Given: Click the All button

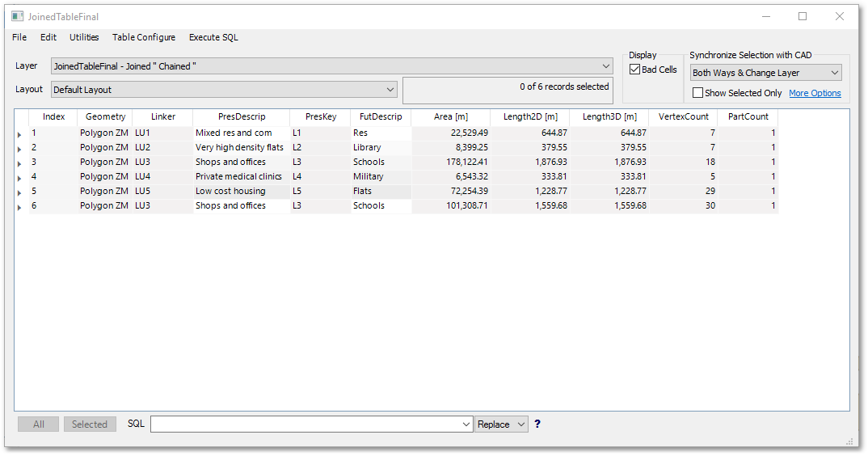Looking at the screenshot, I should pyautogui.click(x=38, y=424).
